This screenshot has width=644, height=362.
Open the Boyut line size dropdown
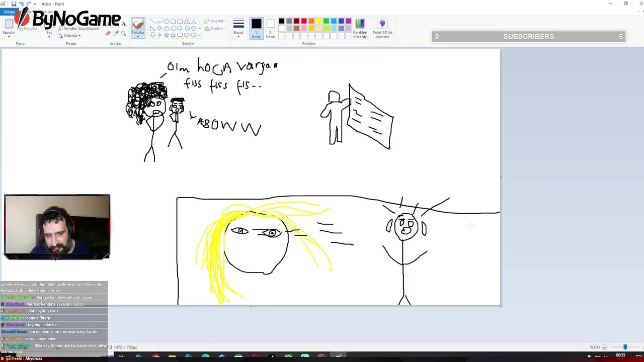point(238,28)
